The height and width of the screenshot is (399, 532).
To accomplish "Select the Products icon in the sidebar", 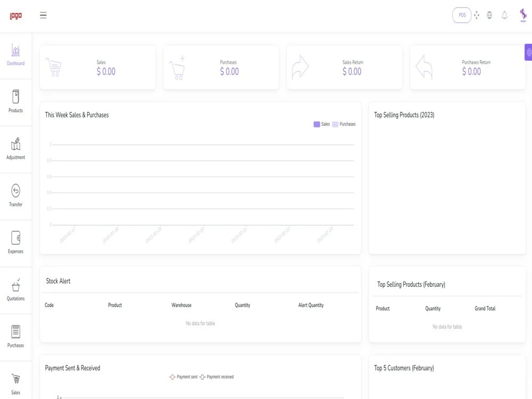I will (x=16, y=101).
